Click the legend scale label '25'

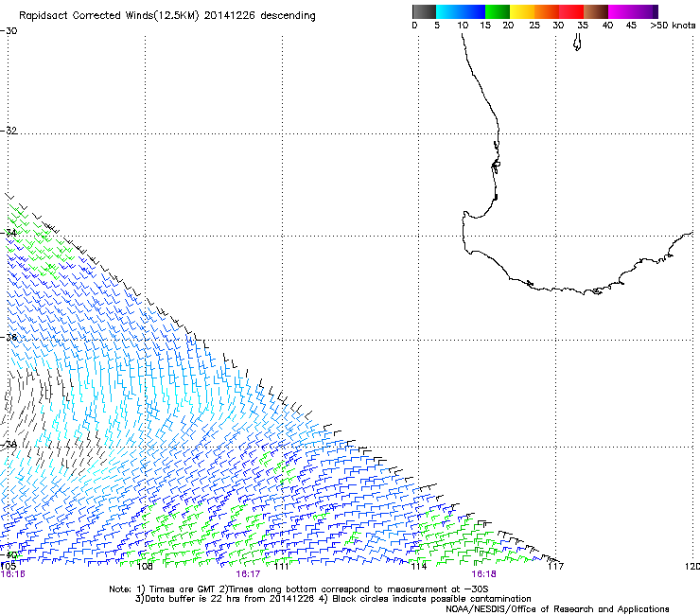[534, 26]
